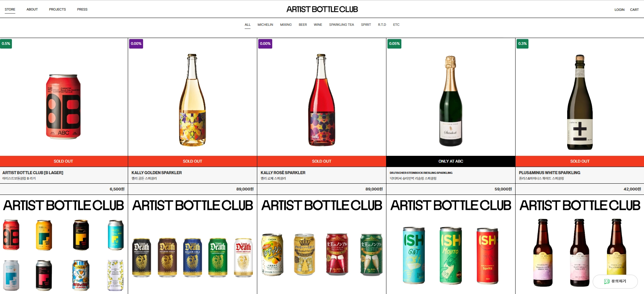Open the CART link
The width and height of the screenshot is (644, 294).
(x=634, y=10)
